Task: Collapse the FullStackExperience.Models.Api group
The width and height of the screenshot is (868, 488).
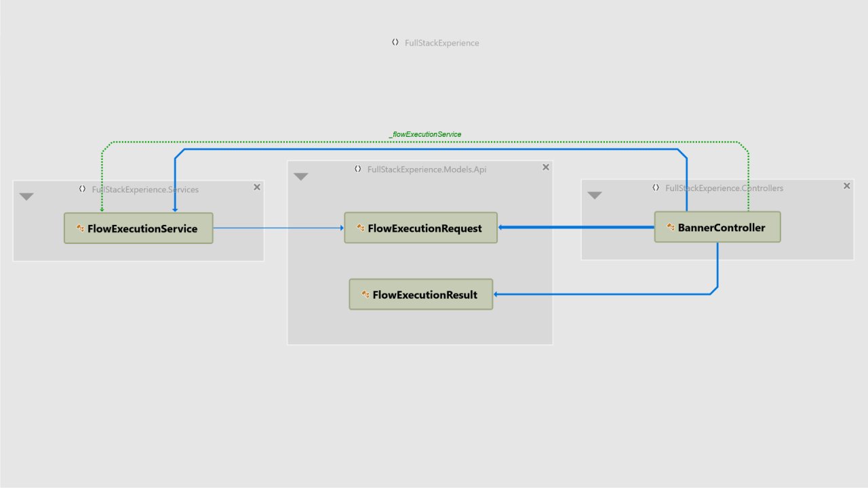Action: coord(301,176)
